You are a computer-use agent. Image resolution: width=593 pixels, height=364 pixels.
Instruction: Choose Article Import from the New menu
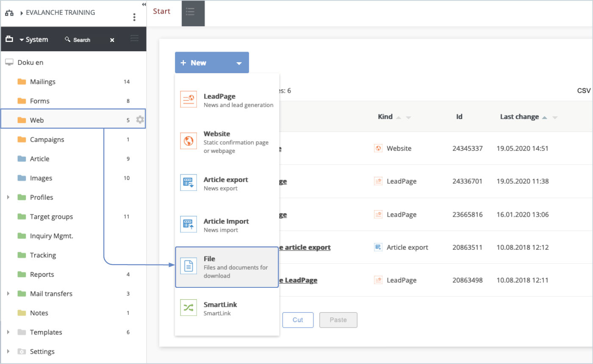click(x=227, y=225)
